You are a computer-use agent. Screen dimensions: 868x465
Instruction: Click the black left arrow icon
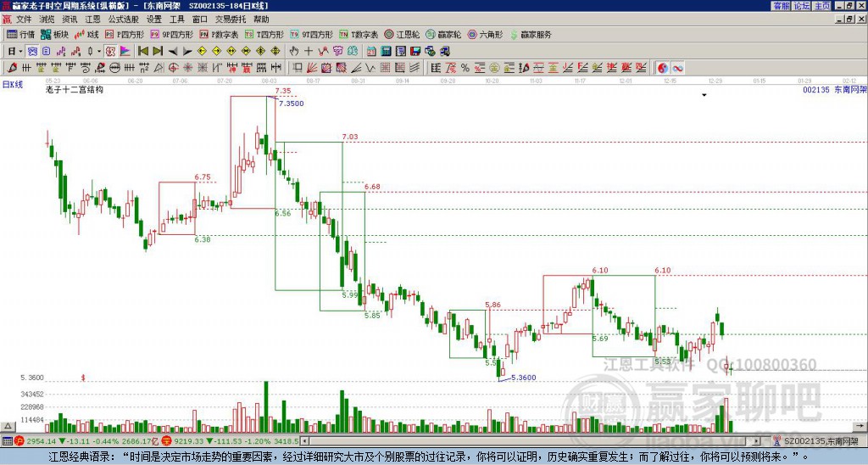(x=172, y=52)
